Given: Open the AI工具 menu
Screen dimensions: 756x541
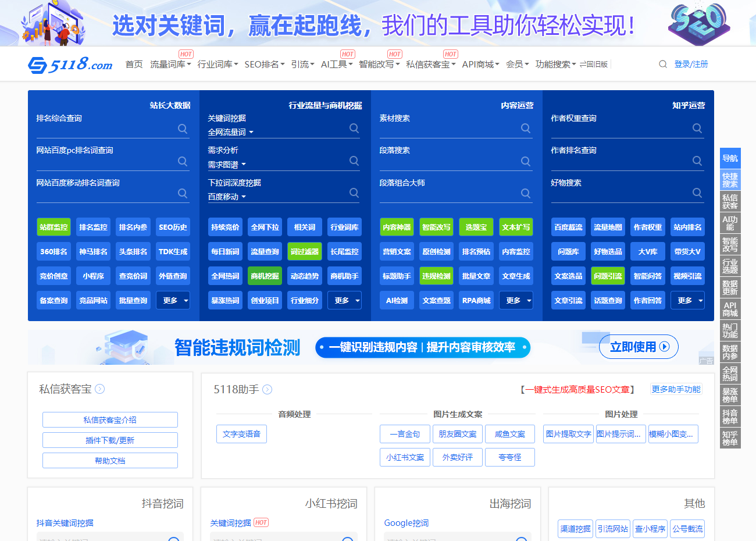Looking at the screenshot, I should tap(335, 64).
